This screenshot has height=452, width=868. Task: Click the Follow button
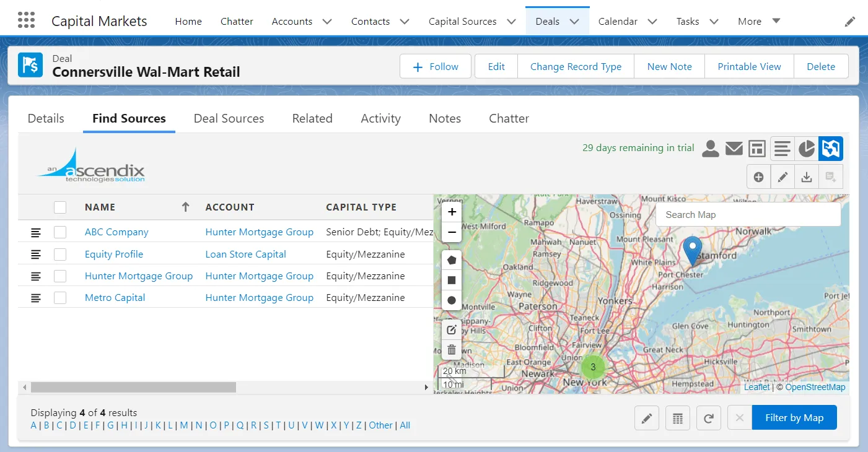436,66
